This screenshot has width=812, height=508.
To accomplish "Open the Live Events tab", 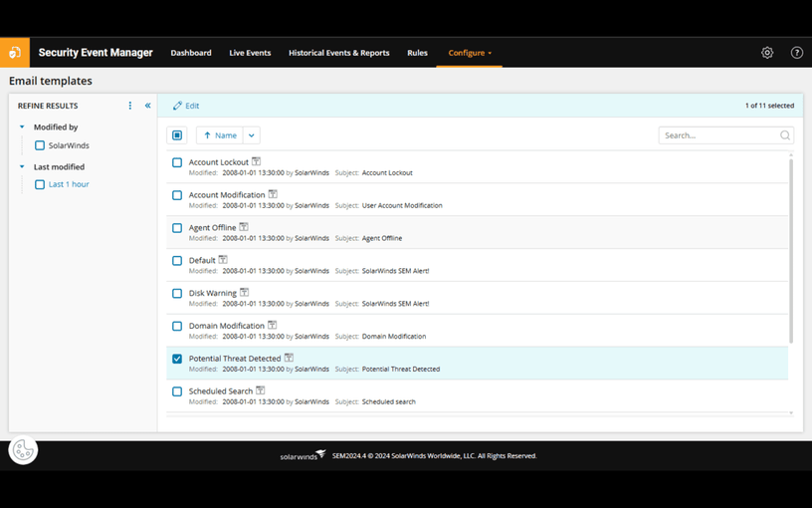I will click(x=250, y=53).
